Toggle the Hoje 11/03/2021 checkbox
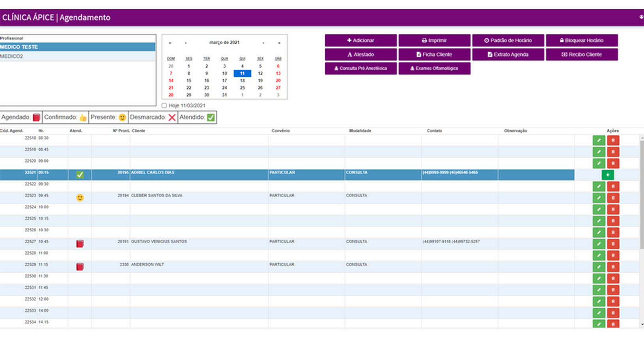The height and width of the screenshot is (340, 644). point(164,106)
